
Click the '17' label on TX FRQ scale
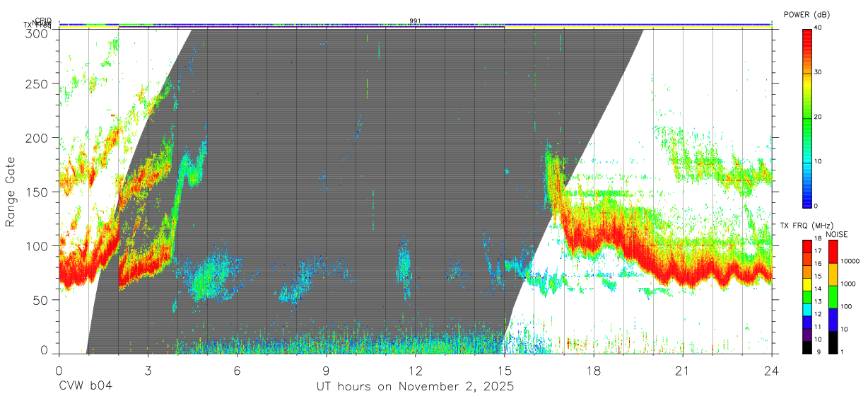(818, 251)
